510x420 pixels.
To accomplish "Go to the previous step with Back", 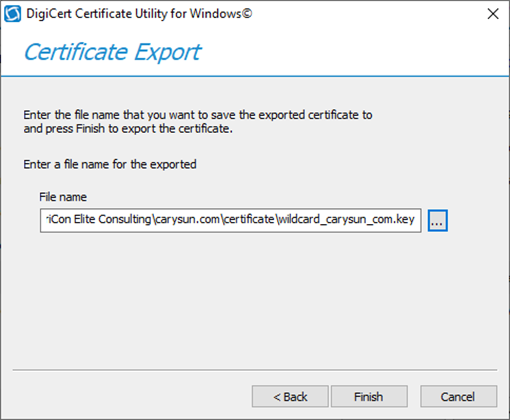I will [x=290, y=396].
